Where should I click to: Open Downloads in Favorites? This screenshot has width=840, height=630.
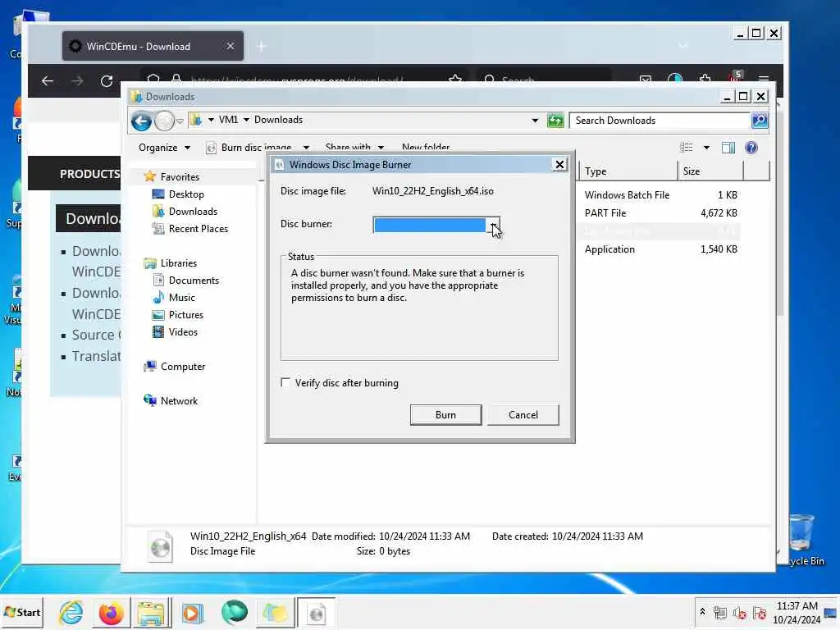point(193,211)
